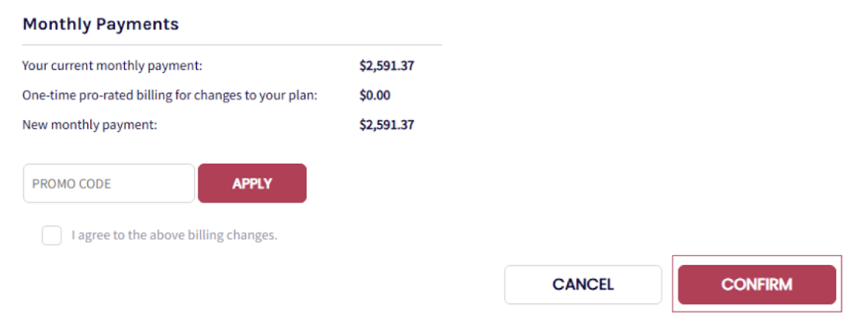Click the word 'plan' in the pro-rated billing line

[303, 96]
